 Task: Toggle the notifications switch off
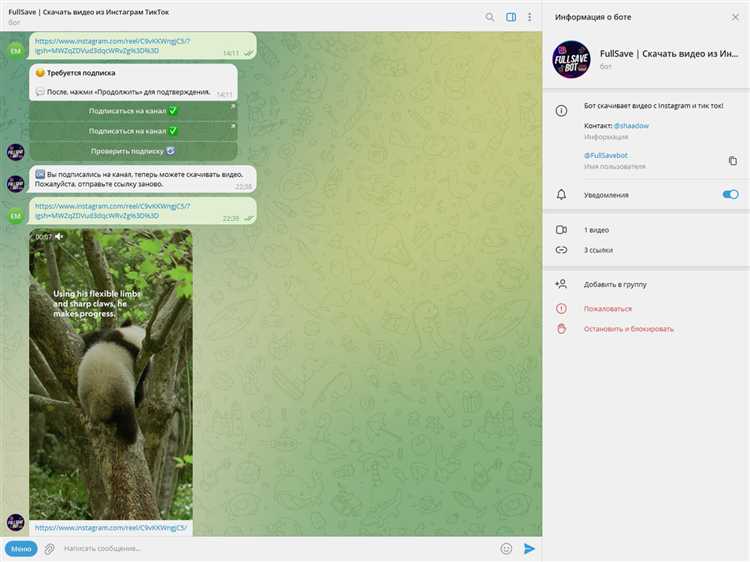point(730,194)
